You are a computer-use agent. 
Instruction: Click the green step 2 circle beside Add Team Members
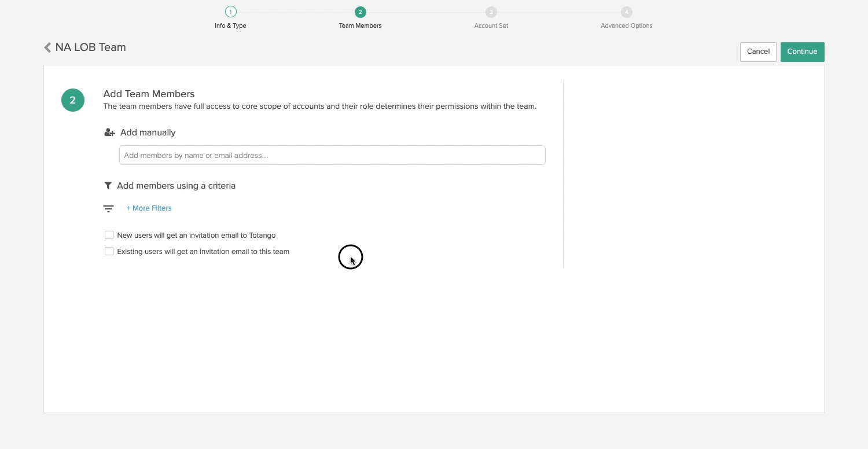(x=73, y=100)
